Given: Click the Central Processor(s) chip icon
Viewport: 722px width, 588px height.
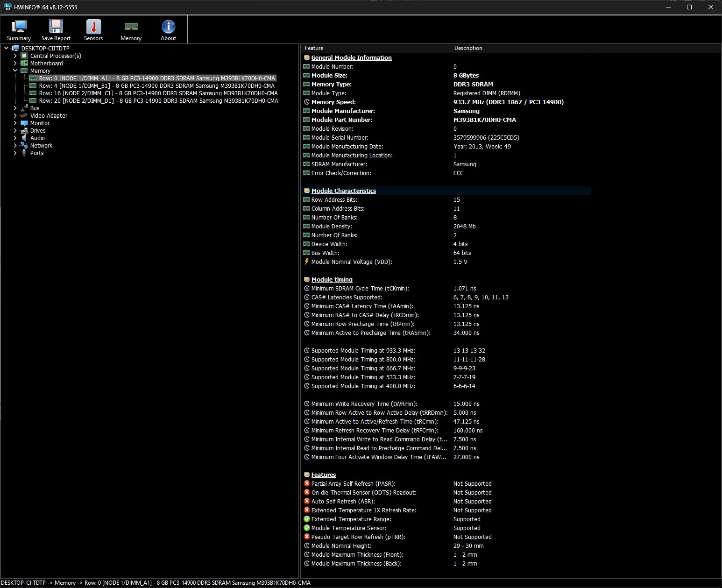Looking at the screenshot, I should pos(24,56).
